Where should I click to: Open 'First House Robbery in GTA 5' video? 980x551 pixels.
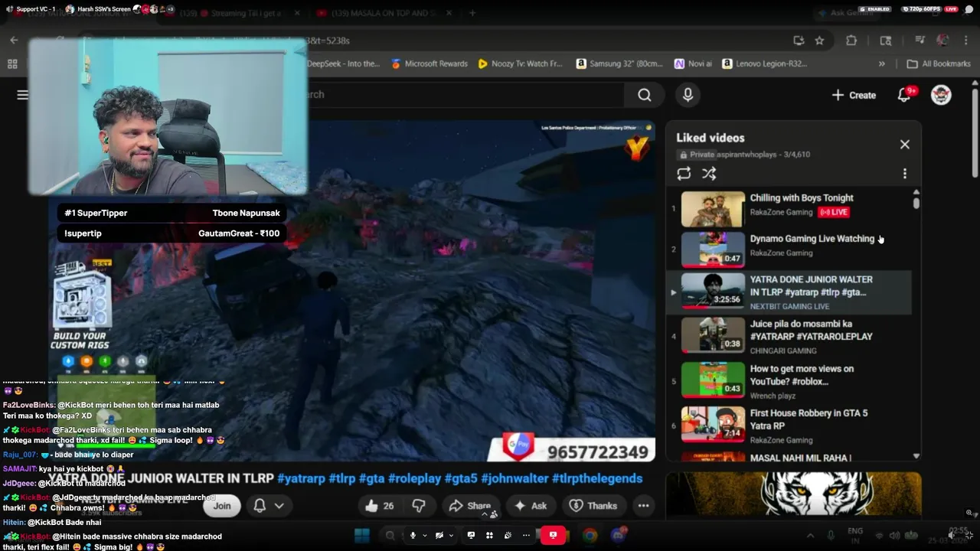808,419
